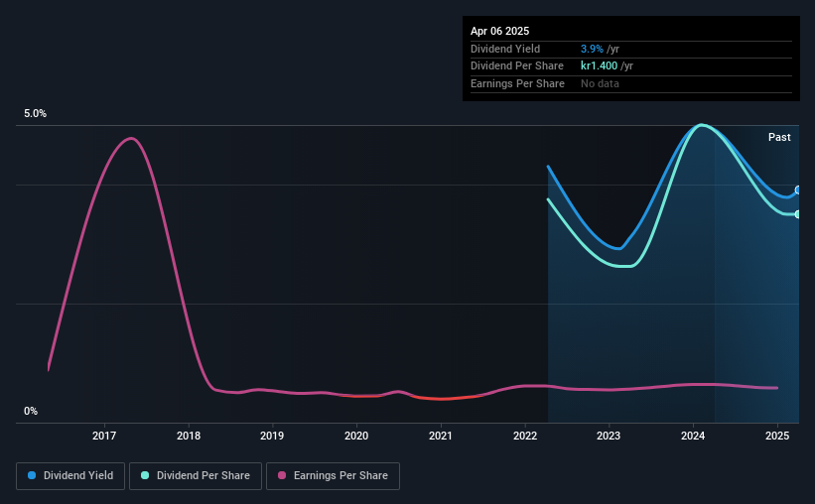
Task: Click the pink Earnings Per Share legend dot
Action: click(x=282, y=475)
